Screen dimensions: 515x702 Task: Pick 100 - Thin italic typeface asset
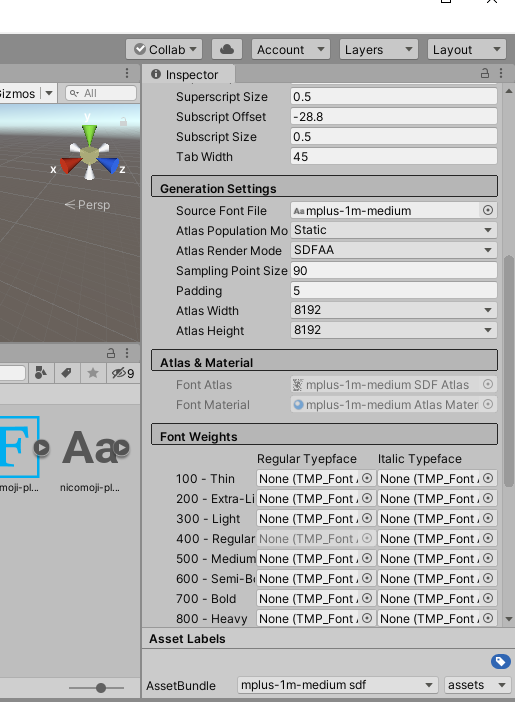(x=488, y=478)
